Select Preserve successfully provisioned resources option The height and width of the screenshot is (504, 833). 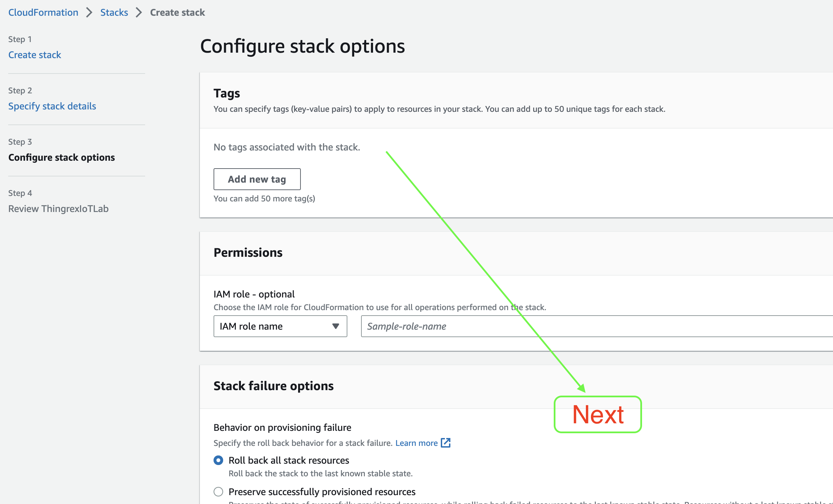[x=218, y=492]
